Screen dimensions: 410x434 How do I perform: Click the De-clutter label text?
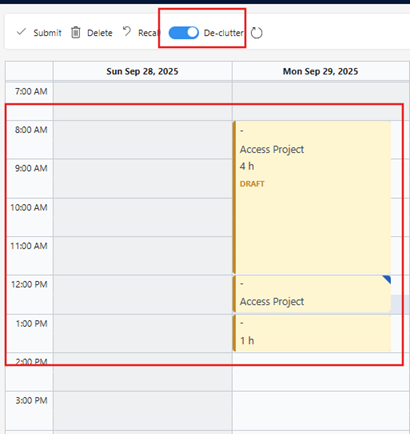(224, 33)
